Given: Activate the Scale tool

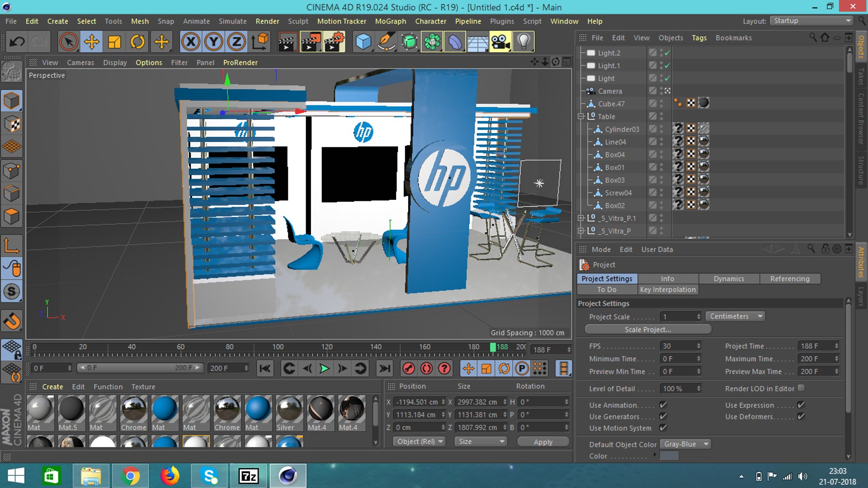Looking at the screenshot, I should point(115,42).
